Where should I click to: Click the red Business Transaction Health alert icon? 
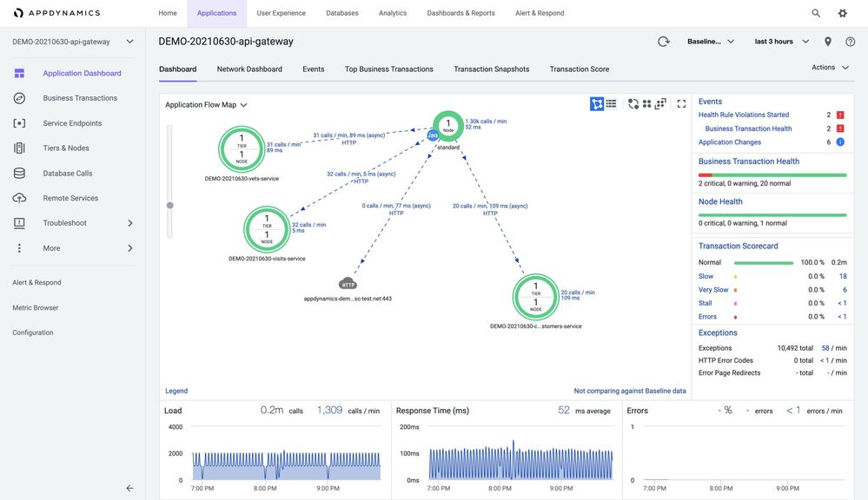840,128
